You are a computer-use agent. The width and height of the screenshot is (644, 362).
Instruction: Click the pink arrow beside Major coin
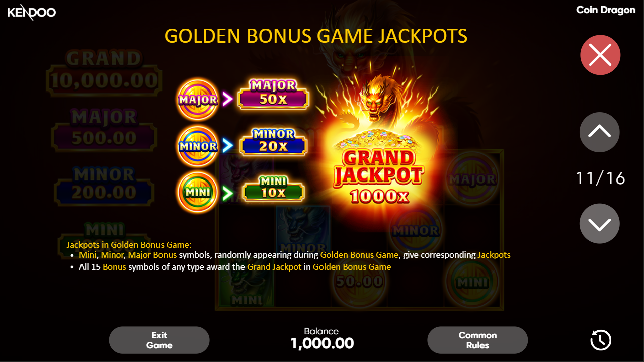pyautogui.click(x=228, y=100)
